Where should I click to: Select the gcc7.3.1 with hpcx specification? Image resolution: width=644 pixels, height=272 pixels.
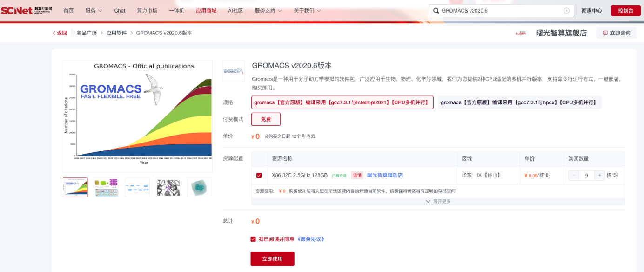point(519,102)
